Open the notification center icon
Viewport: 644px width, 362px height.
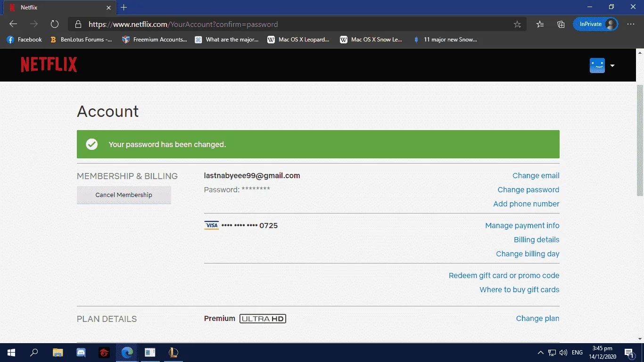point(628,353)
